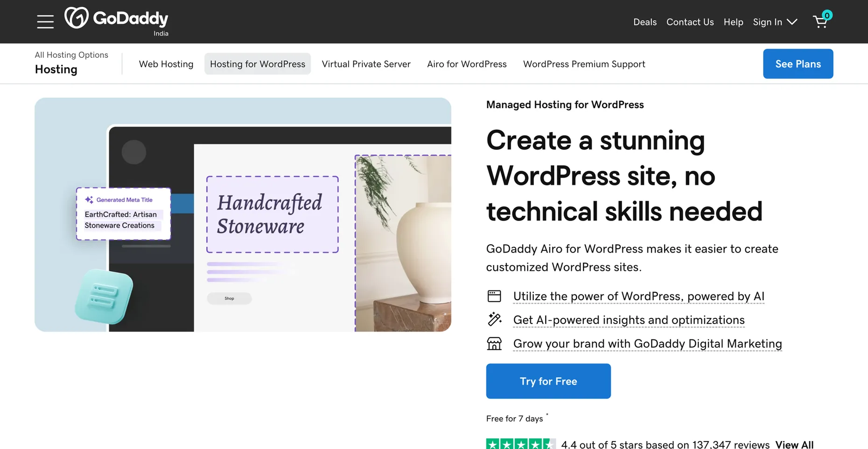Click the 'Free for 7 days' text
The image size is (868, 449).
(514, 419)
